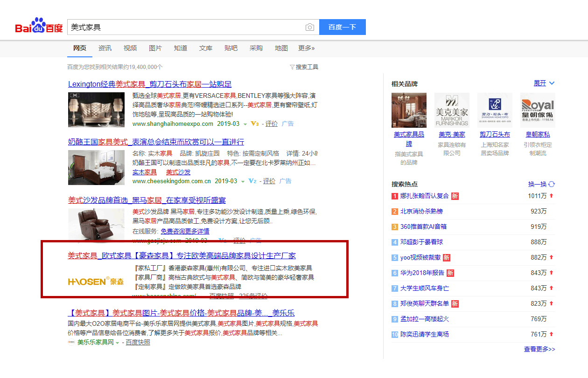Click 评价 on shanghaihomeexpo result
The width and height of the screenshot is (588, 378).
point(271,124)
